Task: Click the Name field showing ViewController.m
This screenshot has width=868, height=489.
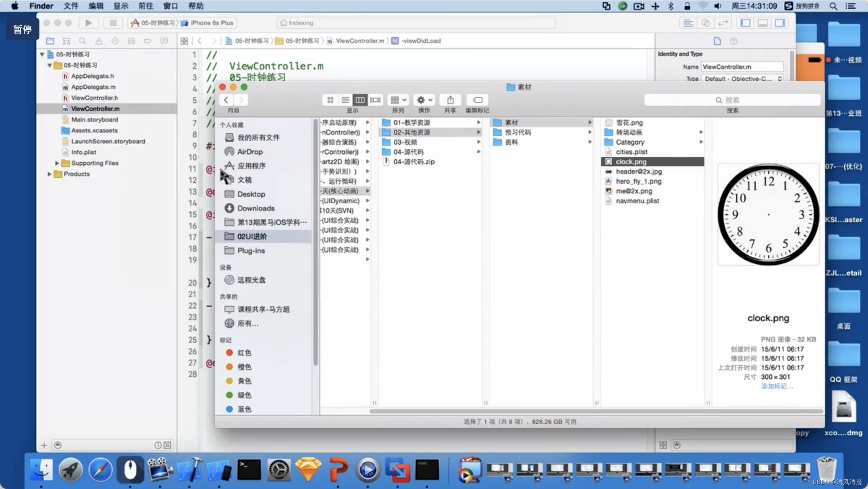Action: [x=743, y=67]
